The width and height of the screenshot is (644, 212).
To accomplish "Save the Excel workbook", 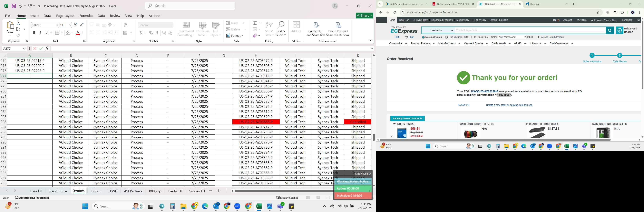I will (14, 6).
